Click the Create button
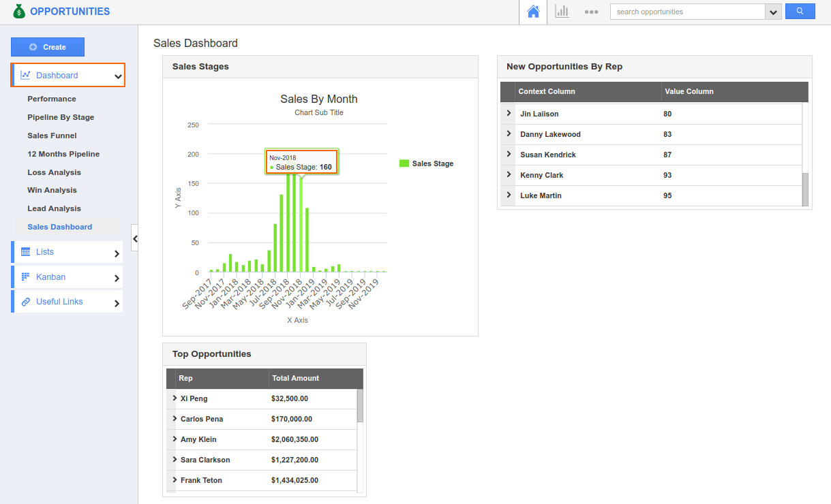The height and width of the screenshot is (504, 831). [x=48, y=47]
